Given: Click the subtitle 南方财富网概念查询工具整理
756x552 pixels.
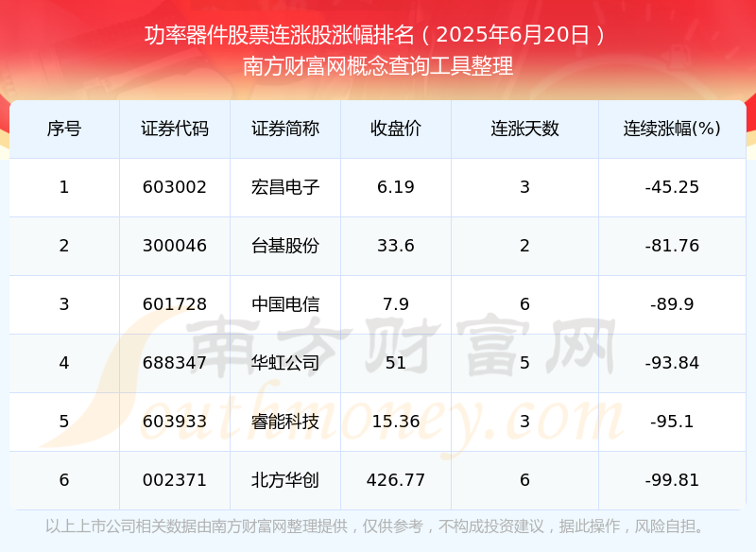Looking at the screenshot, I should pos(378,66).
